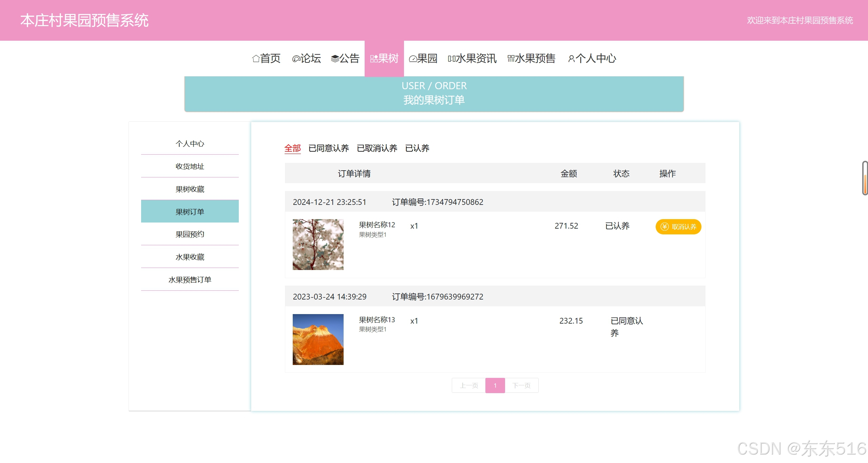Switch to the 已取消认养 filter tab

(377, 148)
